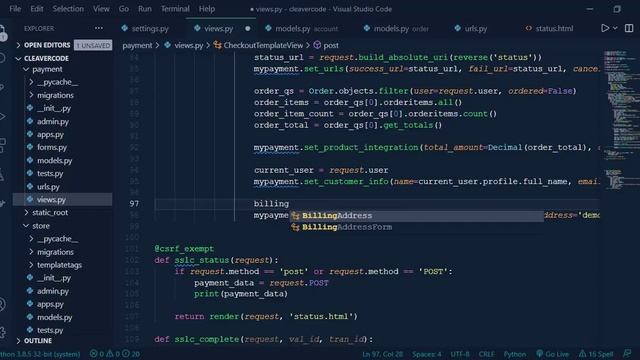Screen dimensions: 640x360
Task: Change indentation via Spaces: 4 status
Action: tap(427, 354)
